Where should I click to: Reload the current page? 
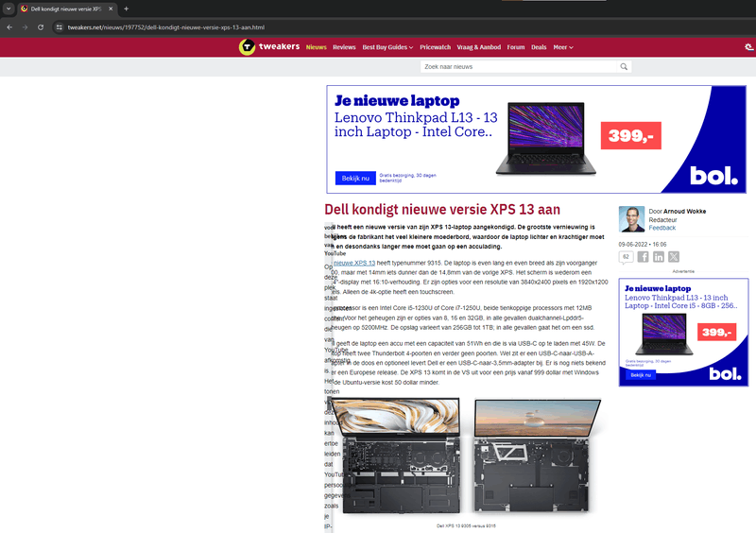pos(41,27)
